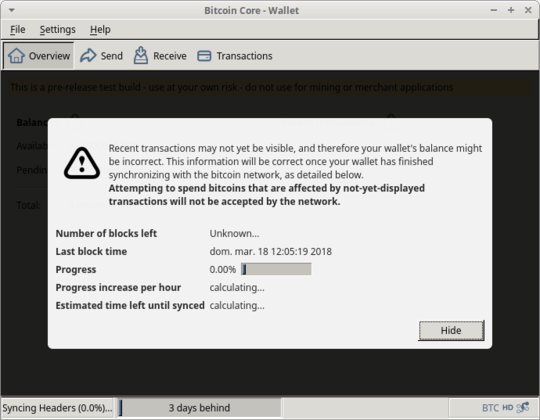Open the BTC unit selector
540x420 pixels.
point(490,408)
